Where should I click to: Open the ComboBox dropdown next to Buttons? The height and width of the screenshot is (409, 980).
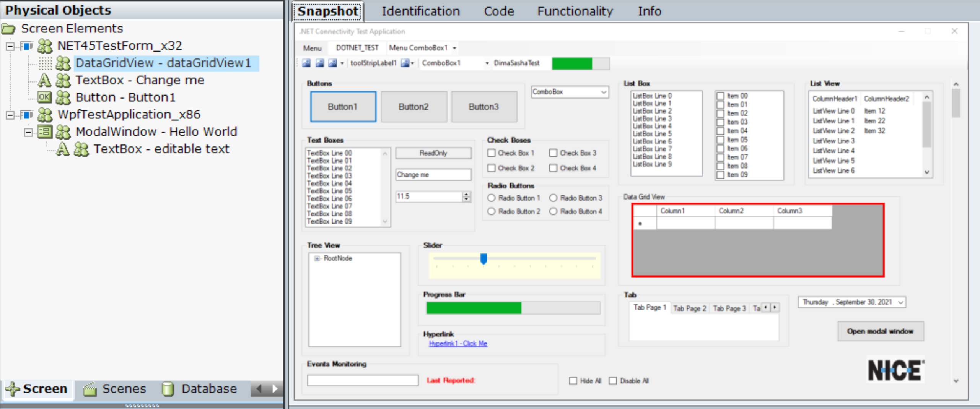pos(603,92)
